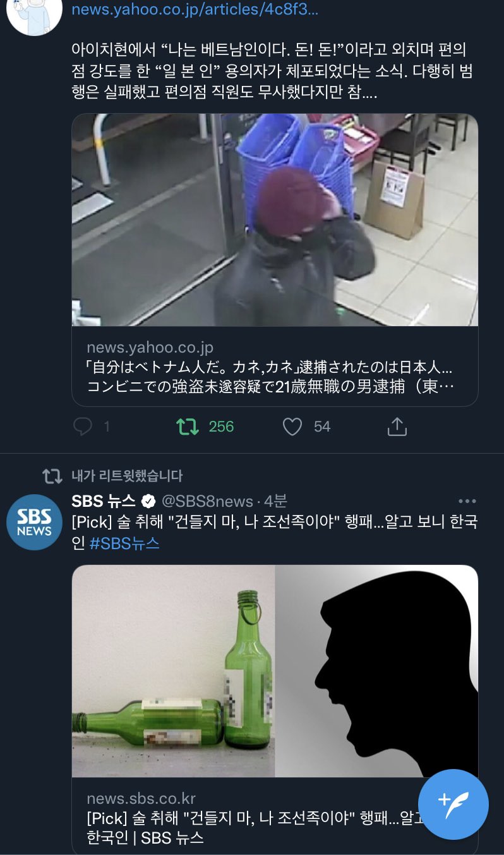Open the soju bottles and silhouette thumbnail
The height and width of the screenshot is (855, 504).
tap(275, 671)
